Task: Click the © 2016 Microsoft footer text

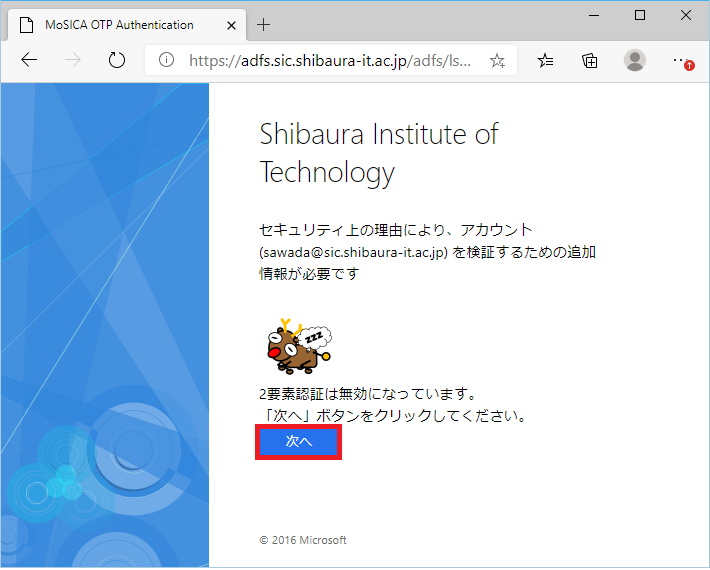Action: tap(303, 540)
